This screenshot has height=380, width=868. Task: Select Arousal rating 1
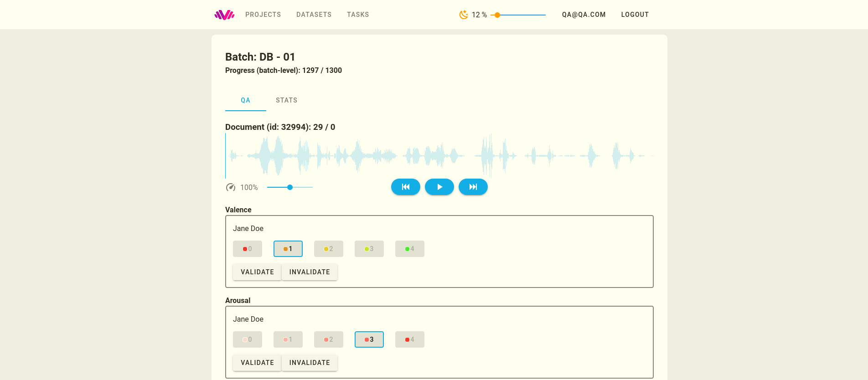(288, 339)
